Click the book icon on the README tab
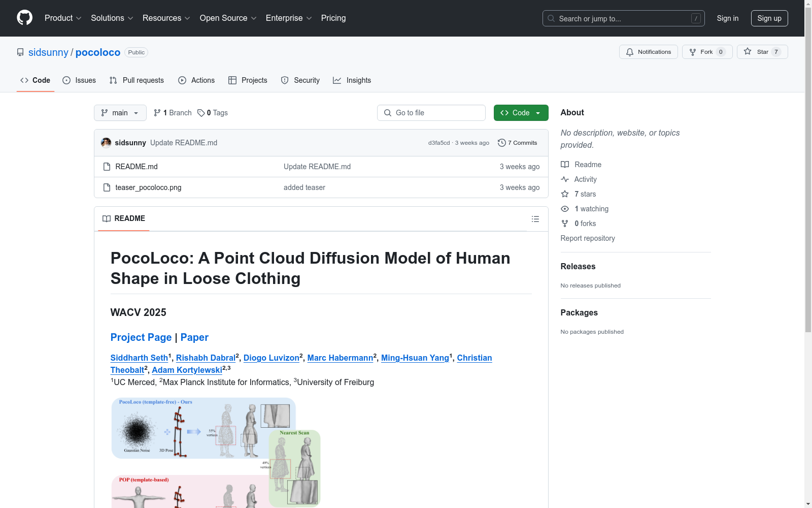 [x=107, y=218]
